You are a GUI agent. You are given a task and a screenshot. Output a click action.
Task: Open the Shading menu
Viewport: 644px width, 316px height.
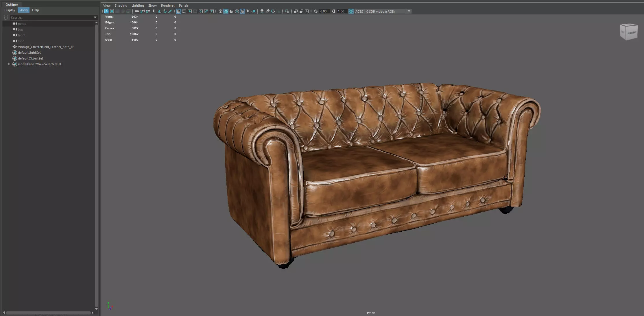click(121, 5)
